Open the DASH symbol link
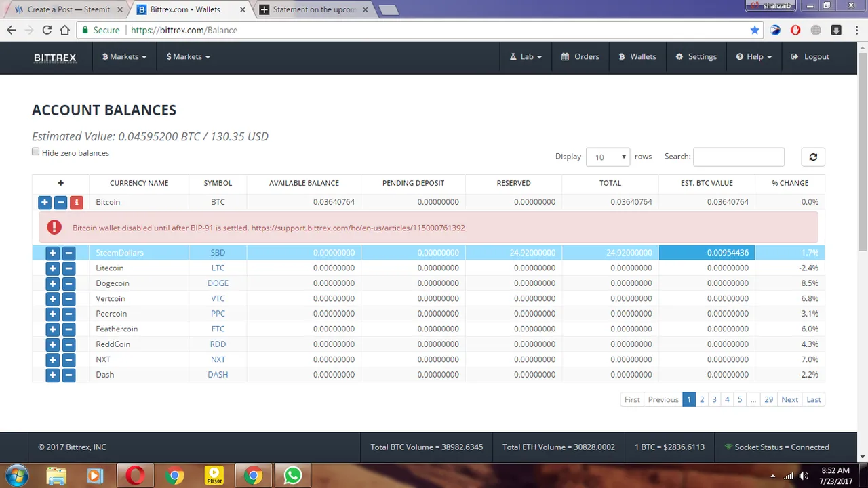Image resolution: width=868 pixels, height=488 pixels. coord(218,375)
